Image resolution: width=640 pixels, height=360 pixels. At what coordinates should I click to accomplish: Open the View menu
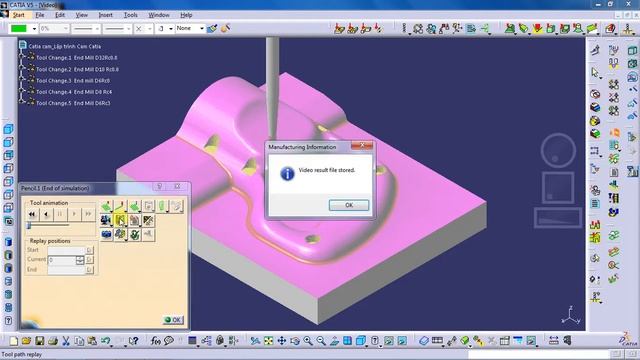coord(82,15)
